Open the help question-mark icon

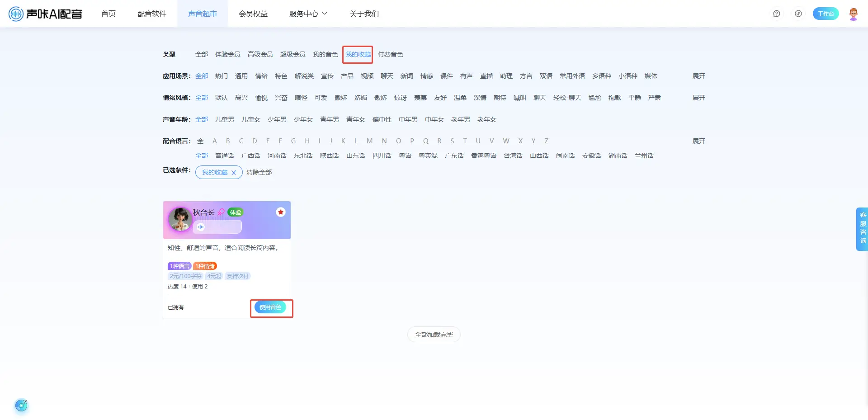pyautogui.click(x=776, y=14)
